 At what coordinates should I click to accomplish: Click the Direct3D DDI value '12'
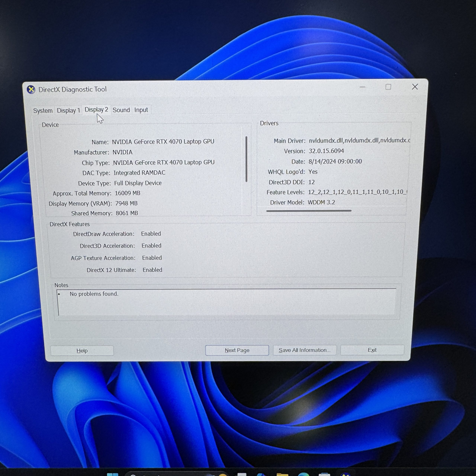[x=311, y=182]
